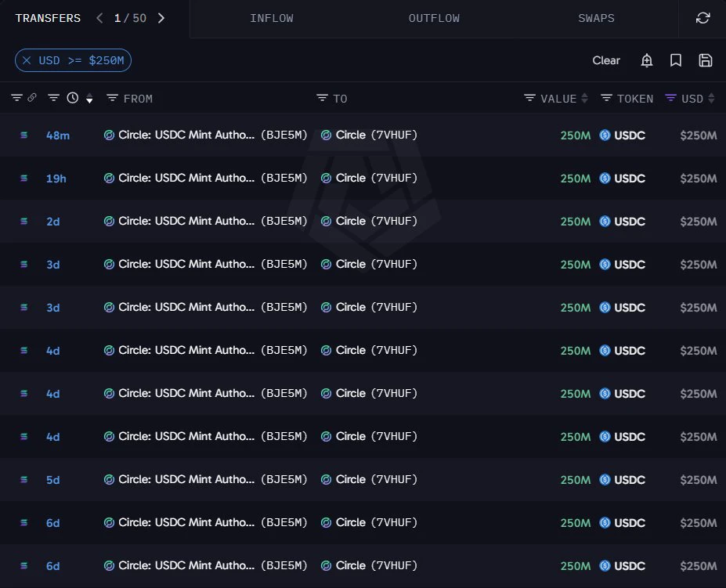Create alert with the bell icon

(x=647, y=60)
